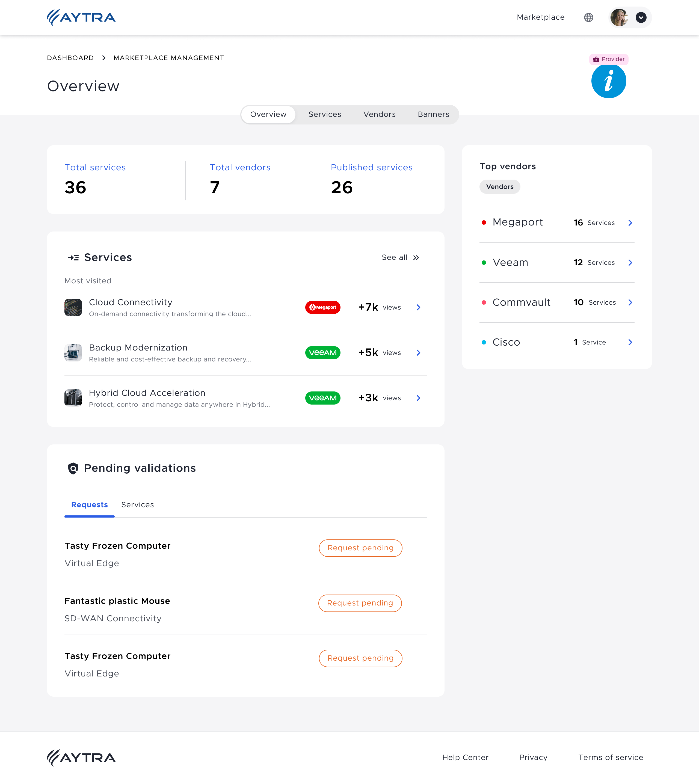Click the Marketplace Management breadcrumb
Screen dimensions: 699x784
(168, 58)
